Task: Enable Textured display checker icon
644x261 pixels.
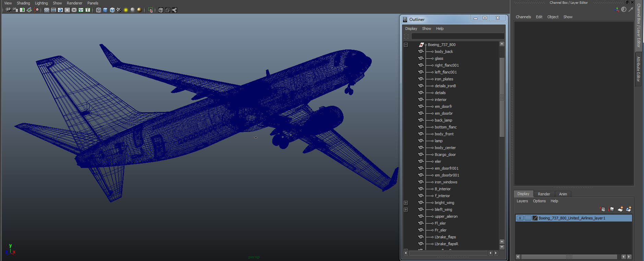Action: coord(119,10)
